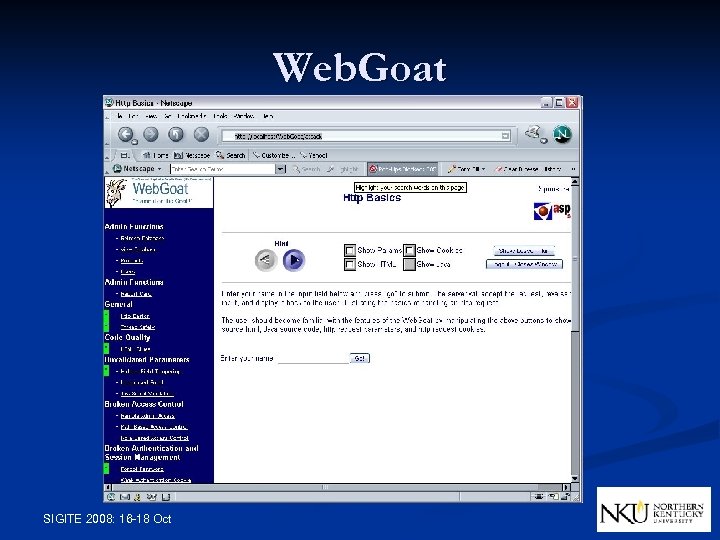Open the Bookmarks menu
The height and width of the screenshot is (540, 720).
[x=191, y=116]
